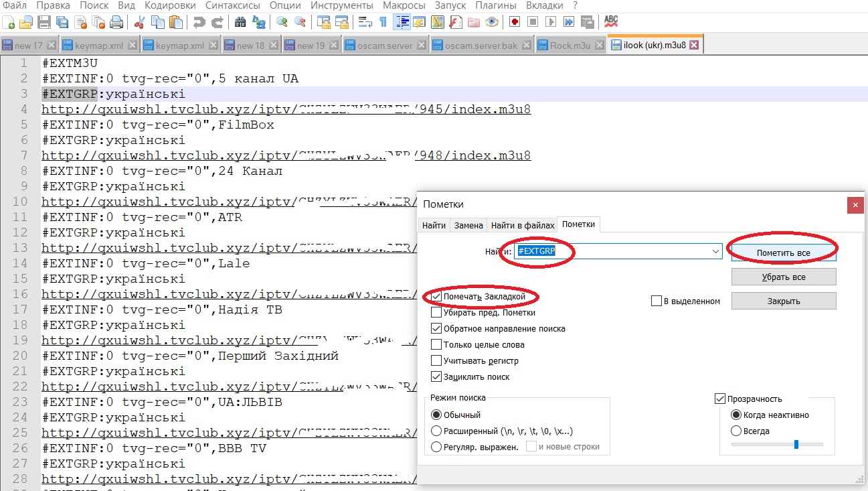The width and height of the screenshot is (868, 491).
Task: Click the playback recorded macro icon
Action: click(x=551, y=22)
